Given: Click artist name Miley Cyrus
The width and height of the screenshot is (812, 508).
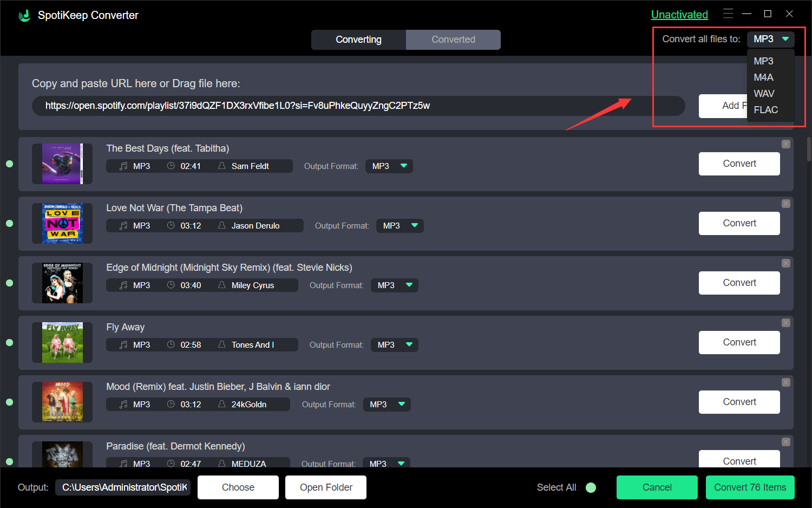Looking at the screenshot, I should pos(253,285).
